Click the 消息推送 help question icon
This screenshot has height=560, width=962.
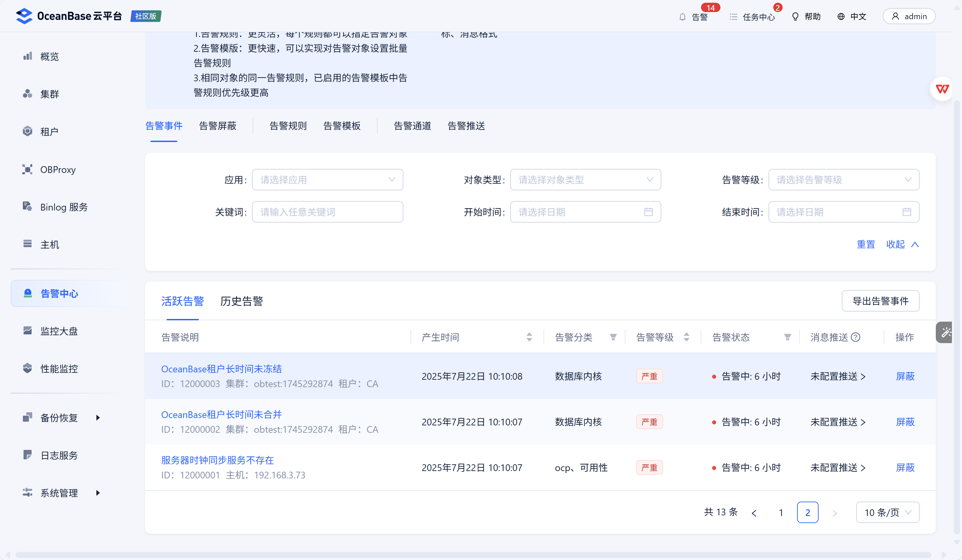pyautogui.click(x=856, y=337)
